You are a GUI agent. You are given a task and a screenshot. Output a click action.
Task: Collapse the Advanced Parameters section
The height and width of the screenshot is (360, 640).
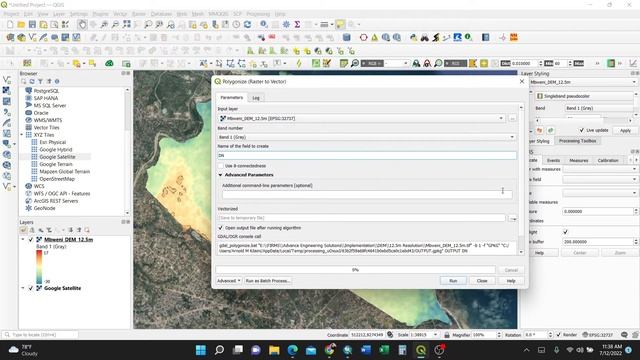click(220, 175)
